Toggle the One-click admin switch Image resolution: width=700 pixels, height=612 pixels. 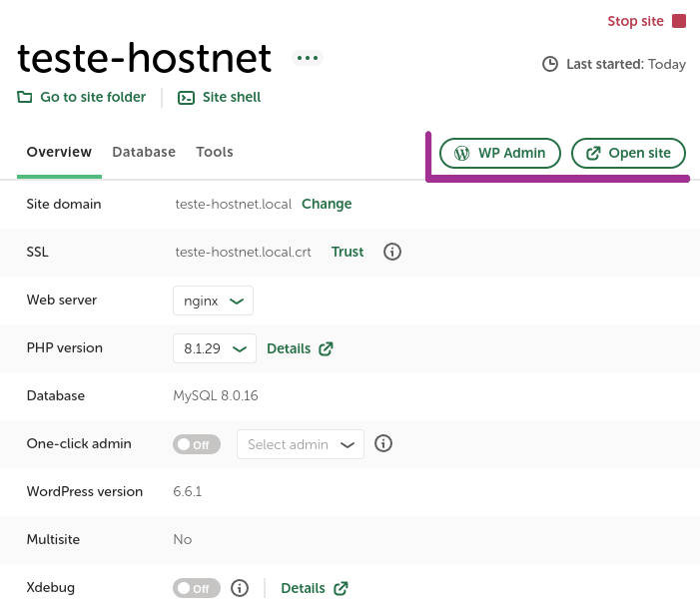(x=197, y=444)
